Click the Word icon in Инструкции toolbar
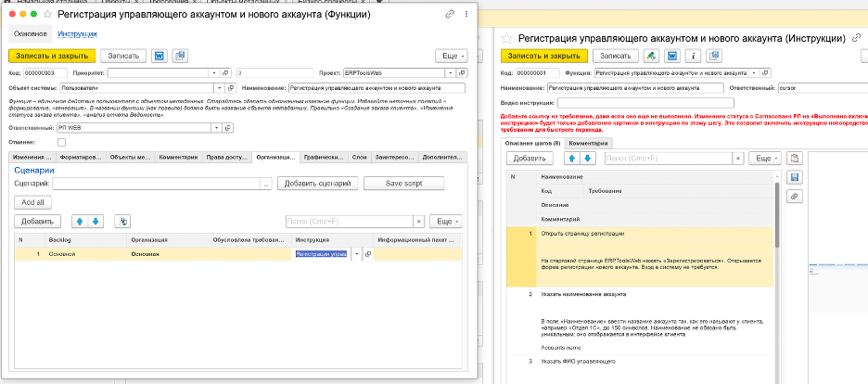This screenshot has height=384, width=868. (672, 56)
